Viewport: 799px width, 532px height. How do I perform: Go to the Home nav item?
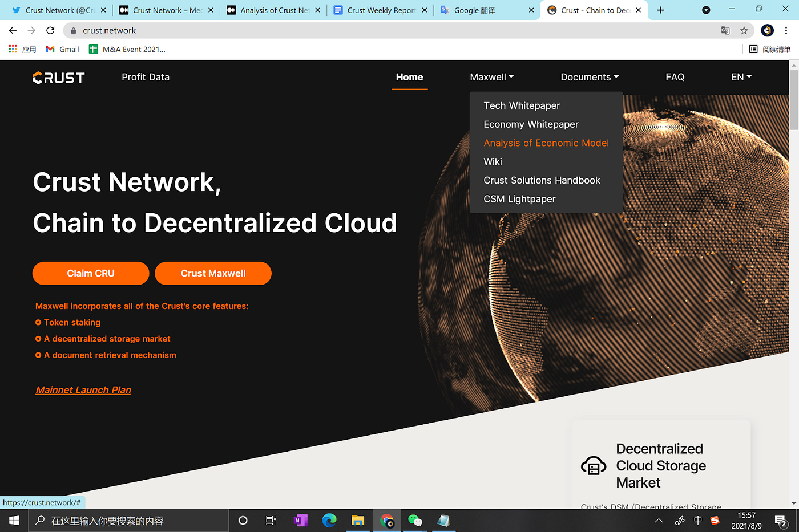(x=409, y=77)
